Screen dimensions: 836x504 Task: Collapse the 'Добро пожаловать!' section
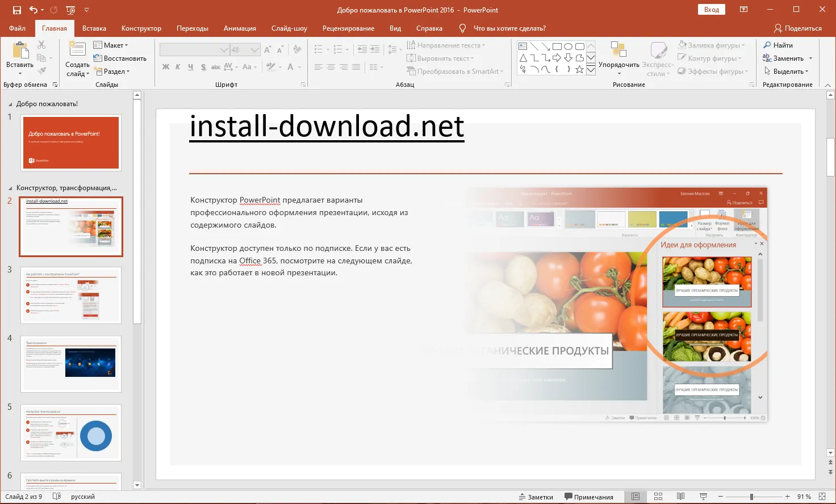pos(10,104)
